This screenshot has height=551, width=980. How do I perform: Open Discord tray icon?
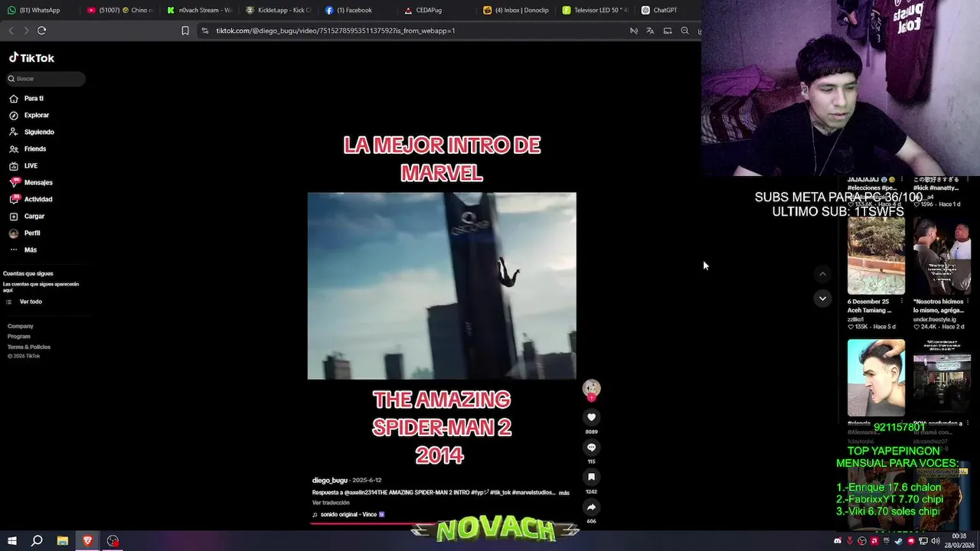tap(838, 541)
